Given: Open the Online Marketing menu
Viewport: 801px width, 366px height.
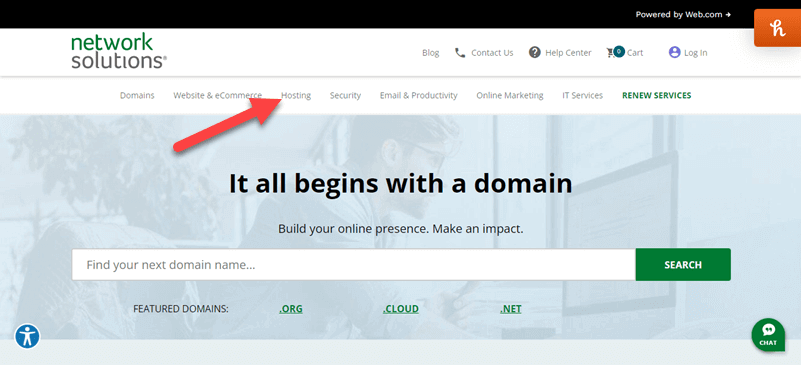Looking at the screenshot, I should (510, 95).
